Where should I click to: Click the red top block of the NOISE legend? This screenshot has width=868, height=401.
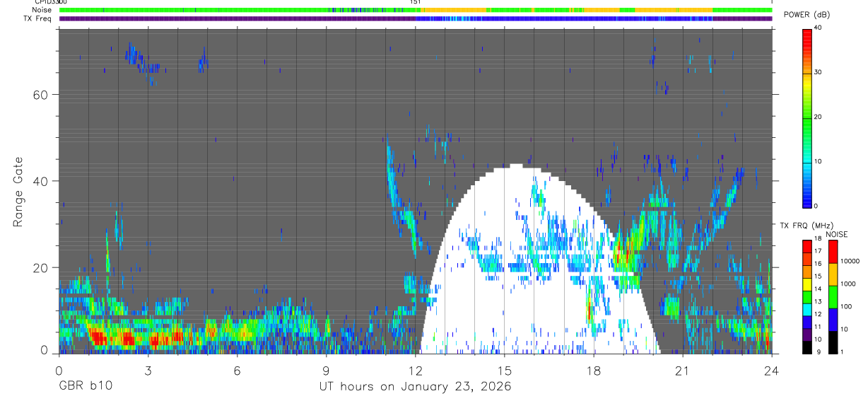[x=833, y=252]
